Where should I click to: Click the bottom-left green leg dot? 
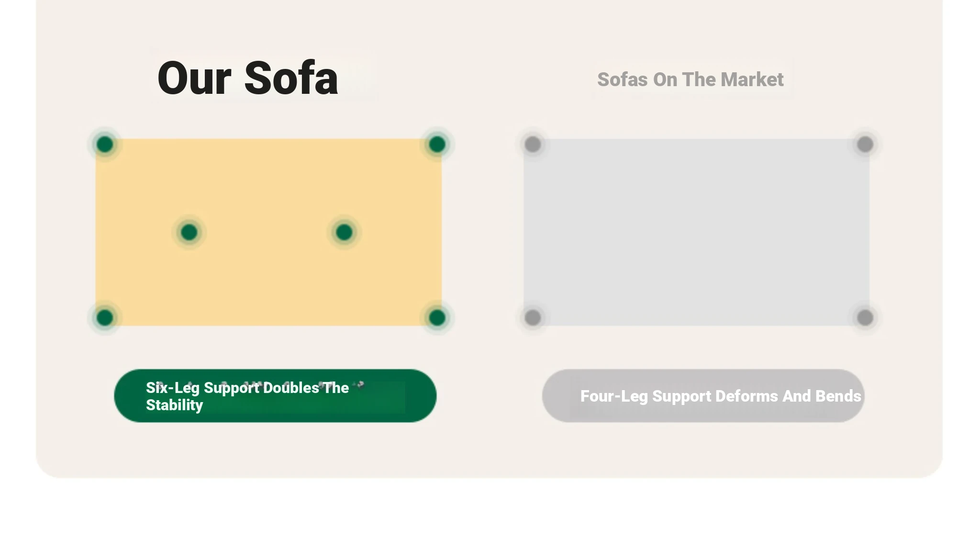[105, 317]
